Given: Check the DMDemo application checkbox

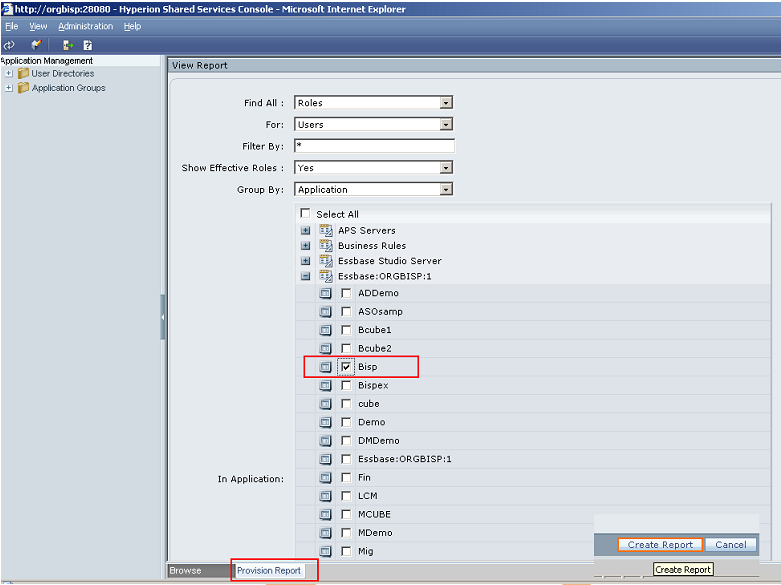Looking at the screenshot, I should (346, 440).
